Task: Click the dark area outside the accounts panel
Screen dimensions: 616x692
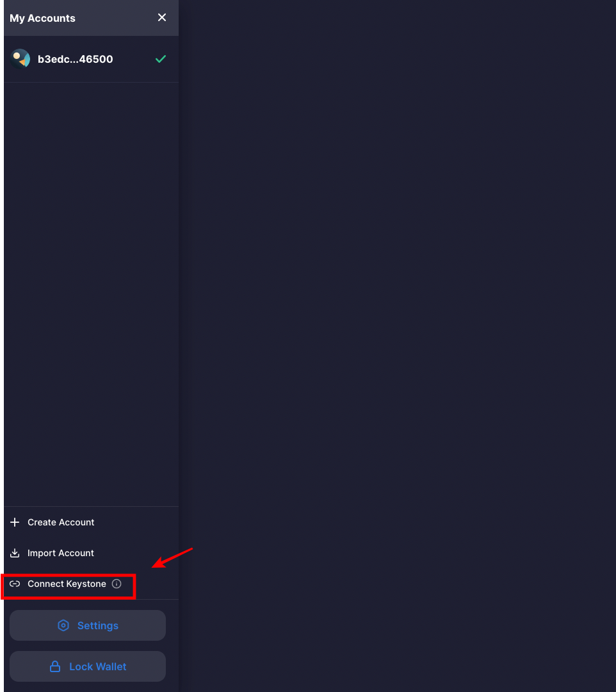Action: [397, 288]
